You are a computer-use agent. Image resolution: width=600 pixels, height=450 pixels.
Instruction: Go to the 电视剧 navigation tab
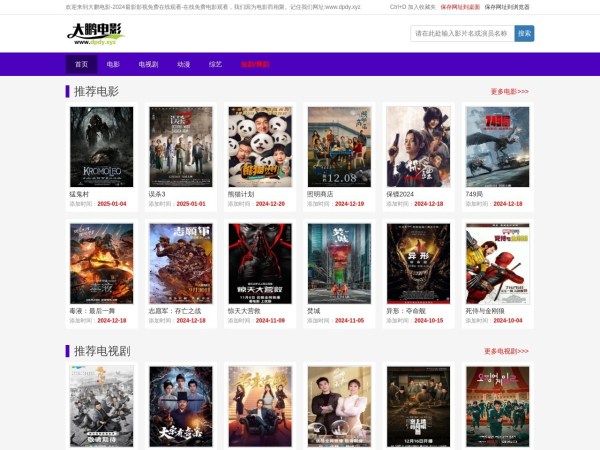[x=148, y=64]
